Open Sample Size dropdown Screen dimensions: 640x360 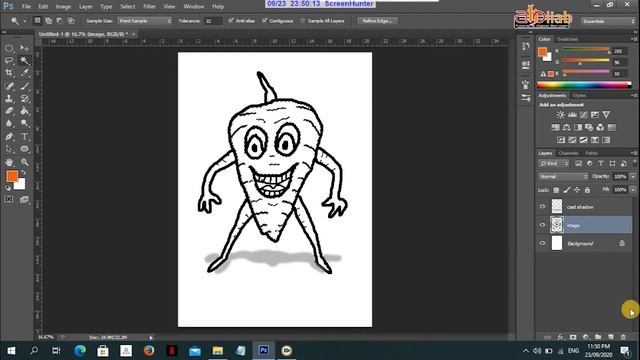click(x=145, y=20)
